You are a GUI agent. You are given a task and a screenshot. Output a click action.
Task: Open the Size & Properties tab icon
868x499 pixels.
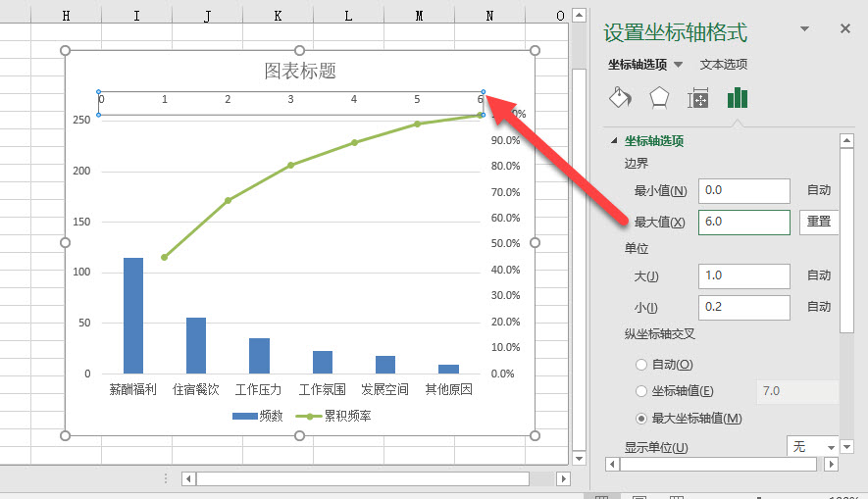(698, 98)
